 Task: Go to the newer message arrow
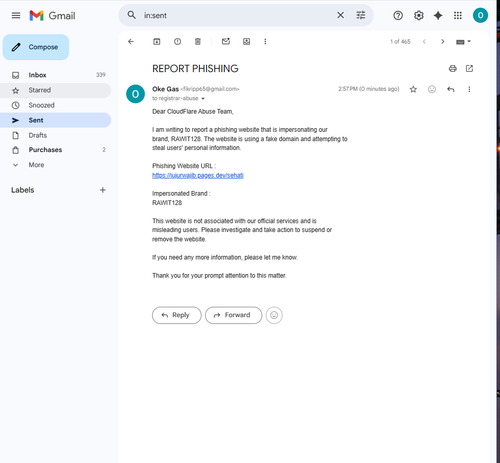[424, 42]
